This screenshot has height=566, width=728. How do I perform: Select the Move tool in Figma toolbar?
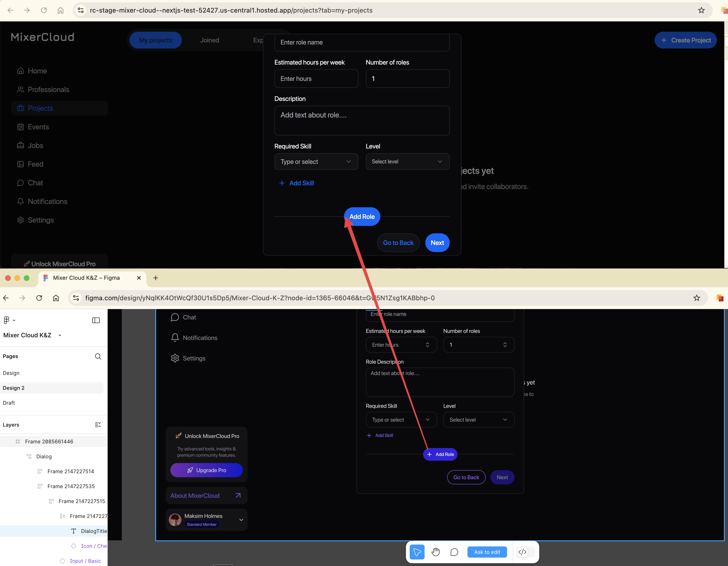[x=417, y=552]
